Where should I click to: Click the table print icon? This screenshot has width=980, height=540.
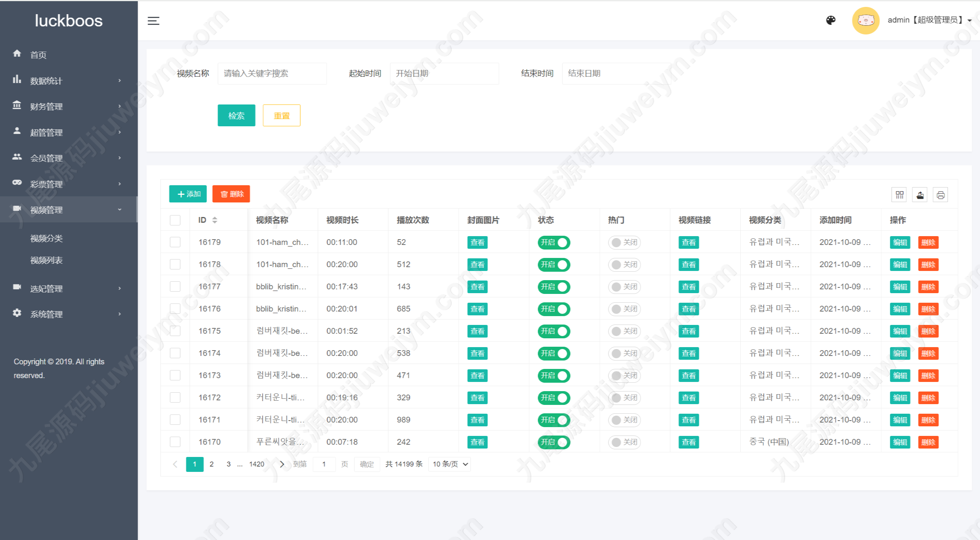941,195
